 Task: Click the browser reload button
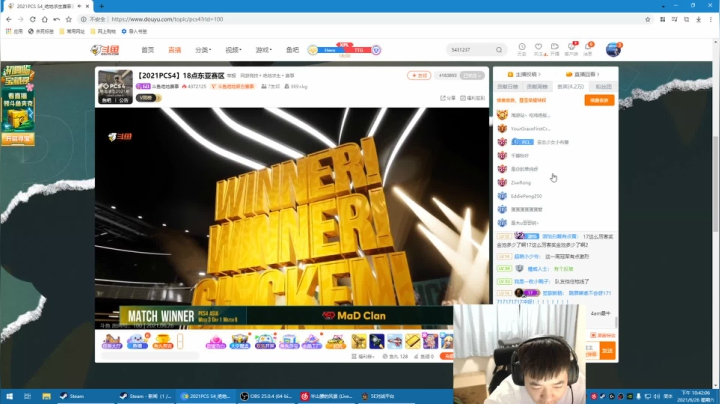tap(32, 19)
